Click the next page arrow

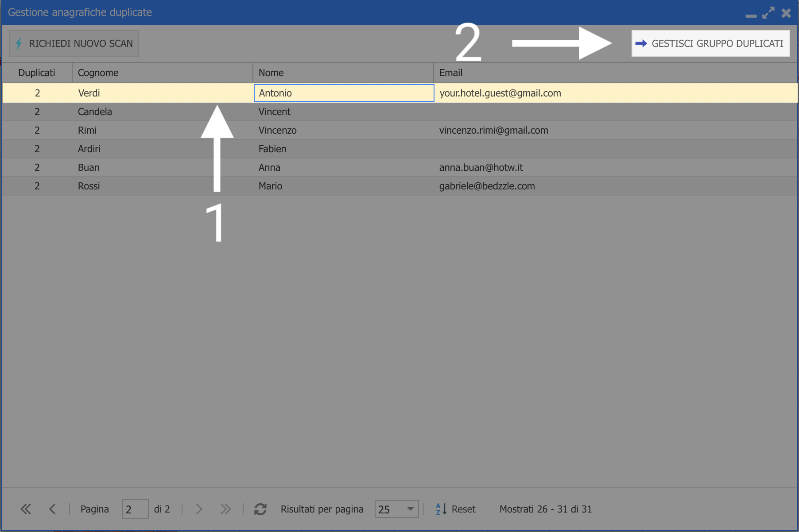tap(199, 509)
